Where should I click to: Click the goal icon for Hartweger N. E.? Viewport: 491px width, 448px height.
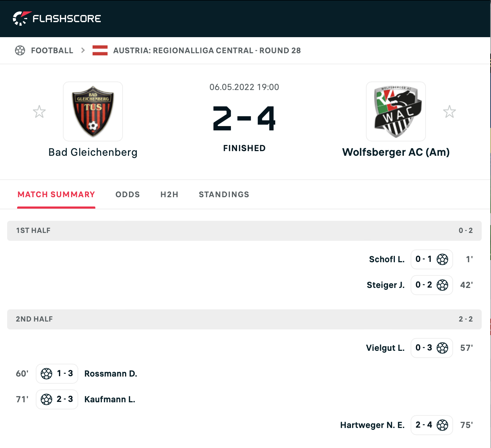[x=442, y=425]
